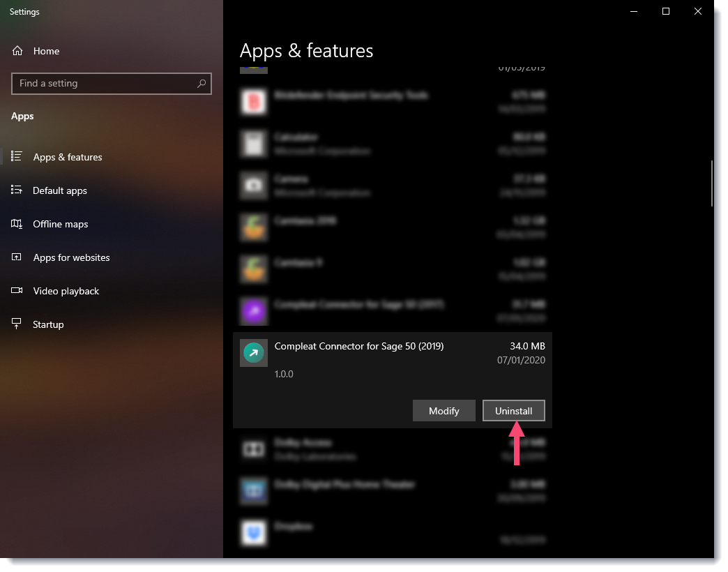The height and width of the screenshot is (572, 728).
Task: Close the Settings window
Action: pos(698,11)
